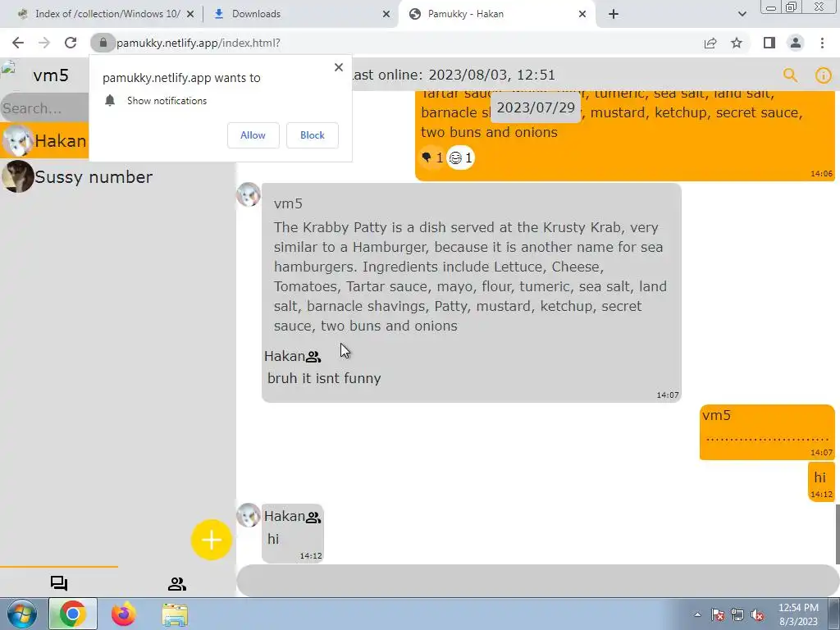Click the thumbs down reaction with count 1
The height and width of the screenshot is (630, 840).
(x=432, y=157)
